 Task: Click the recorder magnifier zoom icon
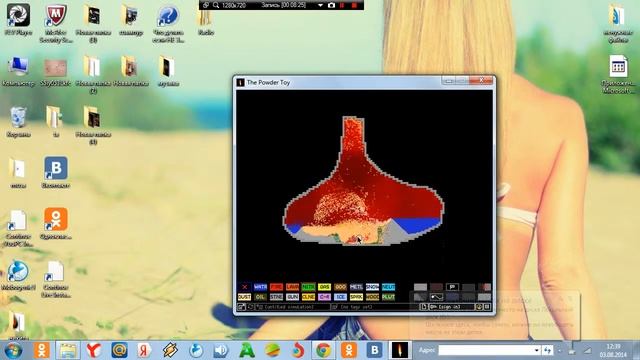pyautogui.click(x=216, y=5)
